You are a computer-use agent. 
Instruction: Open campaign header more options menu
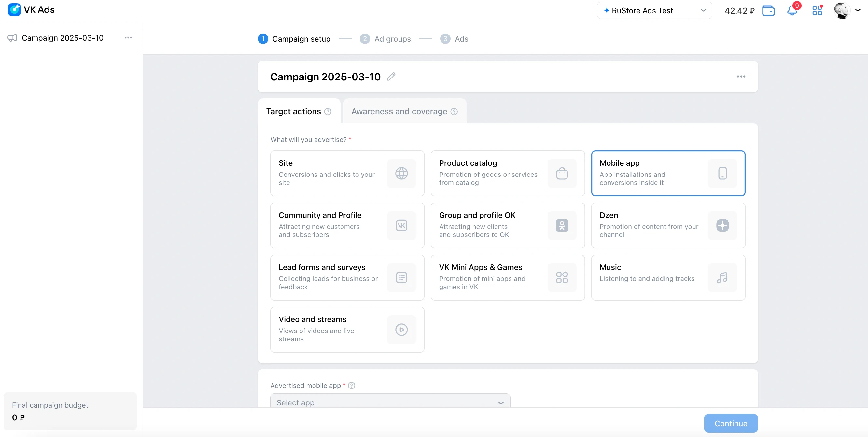pos(741,77)
